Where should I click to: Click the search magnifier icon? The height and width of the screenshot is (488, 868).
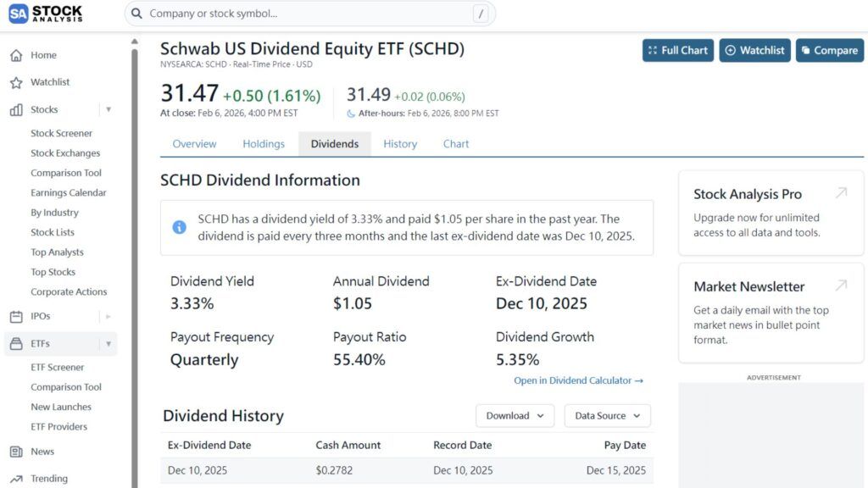pyautogui.click(x=136, y=14)
